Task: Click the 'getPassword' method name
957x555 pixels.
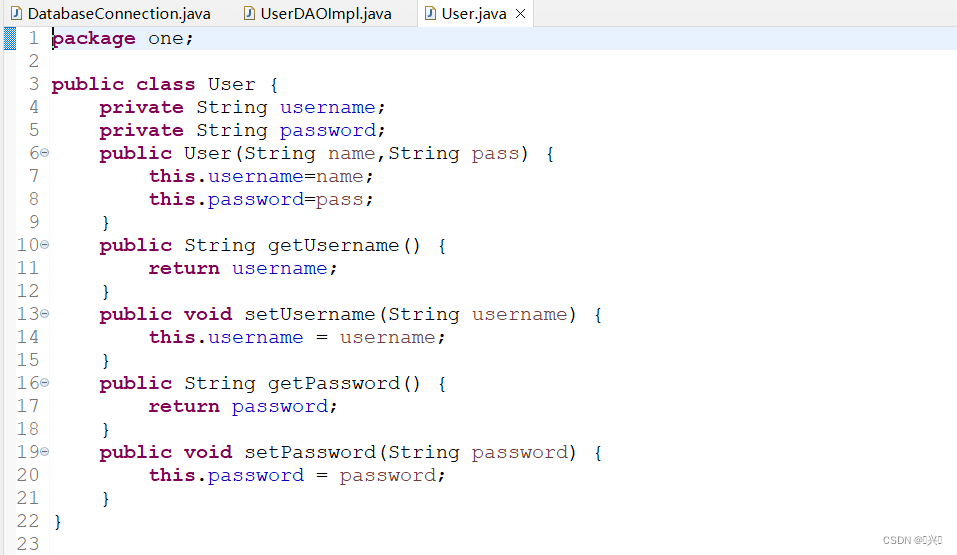Action: (x=333, y=383)
